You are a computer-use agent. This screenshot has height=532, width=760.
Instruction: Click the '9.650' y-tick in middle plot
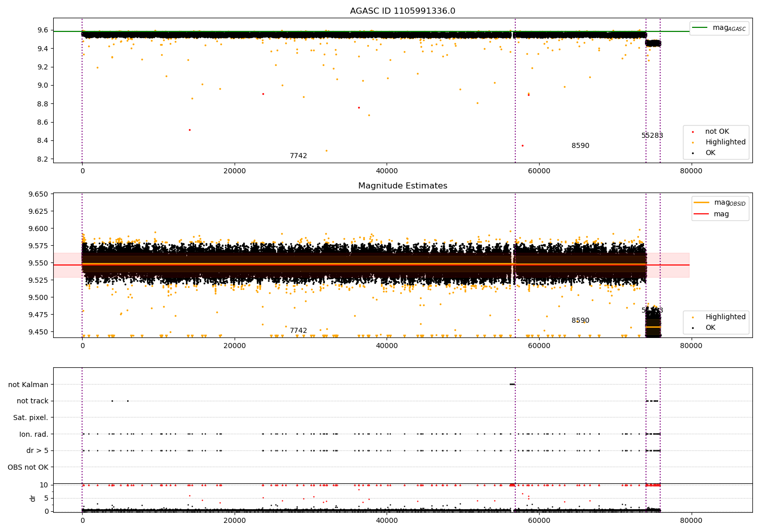[x=39, y=194]
